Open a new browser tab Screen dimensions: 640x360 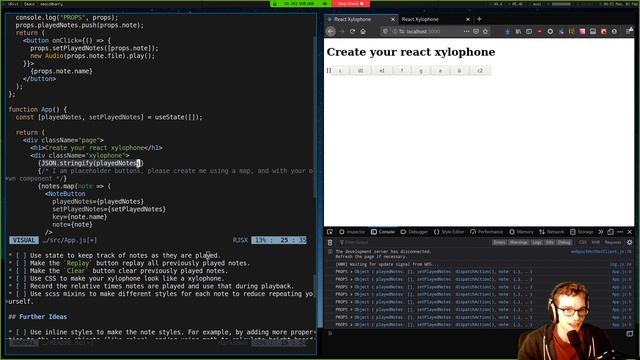[479, 19]
